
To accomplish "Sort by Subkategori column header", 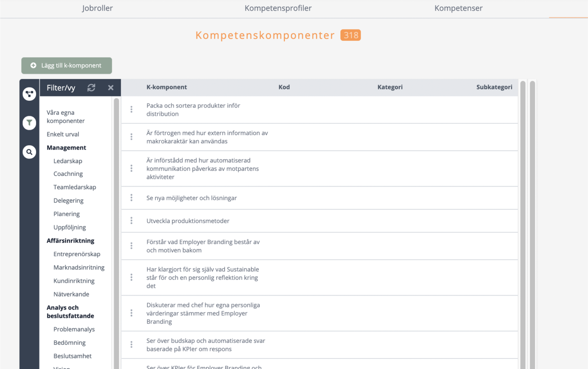I will point(494,87).
